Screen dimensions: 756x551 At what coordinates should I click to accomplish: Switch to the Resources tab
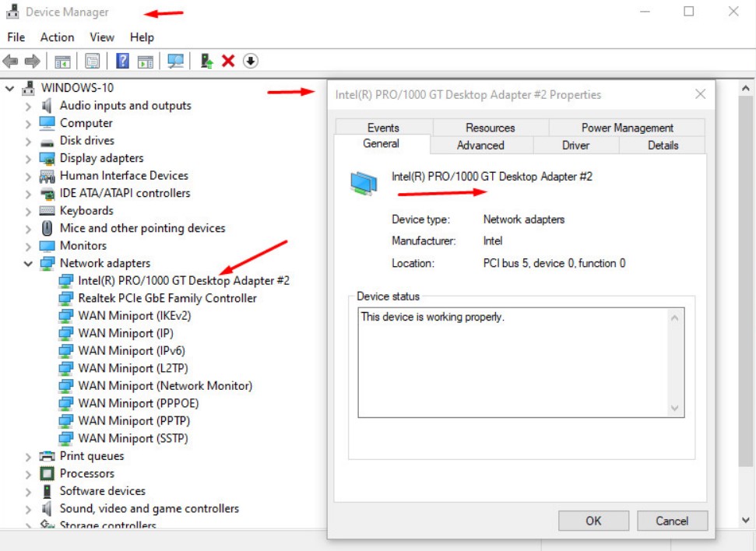[x=491, y=128]
